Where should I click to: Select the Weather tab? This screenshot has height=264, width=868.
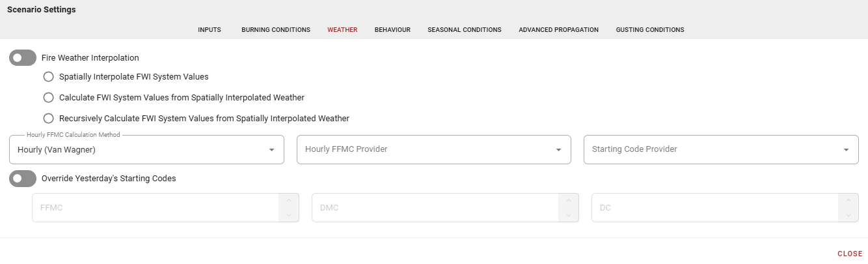[342, 30]
